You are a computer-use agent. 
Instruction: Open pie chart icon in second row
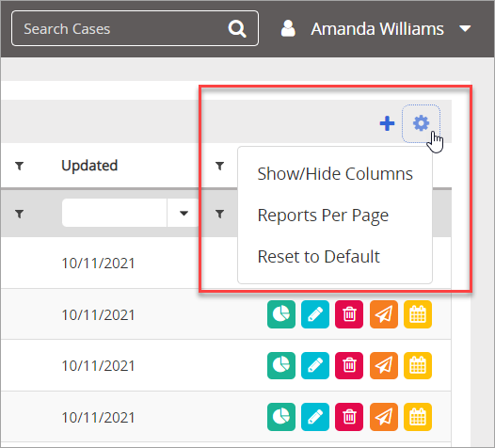click(x=281, y=314)
